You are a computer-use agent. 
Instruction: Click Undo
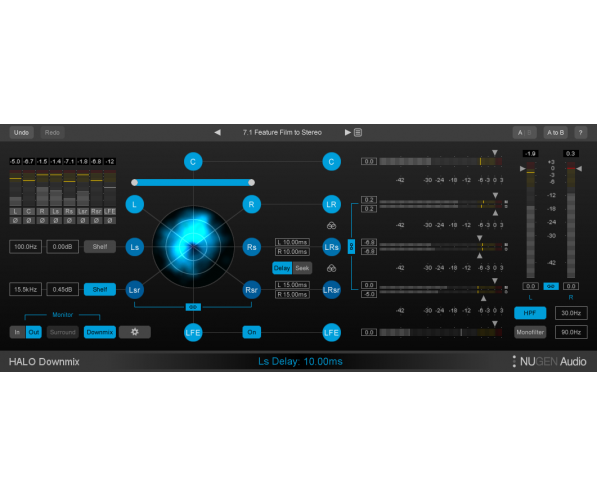(21, 133)
